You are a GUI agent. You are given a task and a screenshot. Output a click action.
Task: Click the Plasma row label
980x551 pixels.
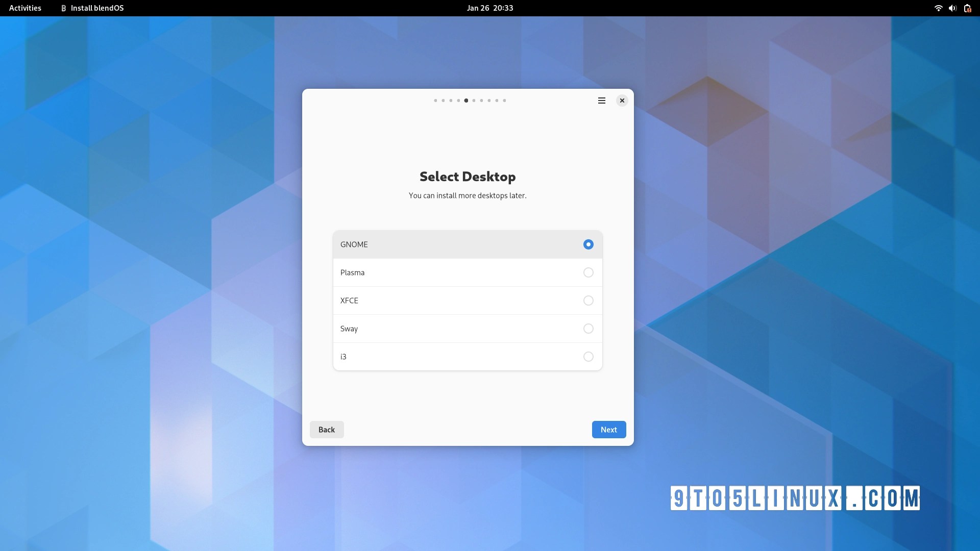point(352,272)
